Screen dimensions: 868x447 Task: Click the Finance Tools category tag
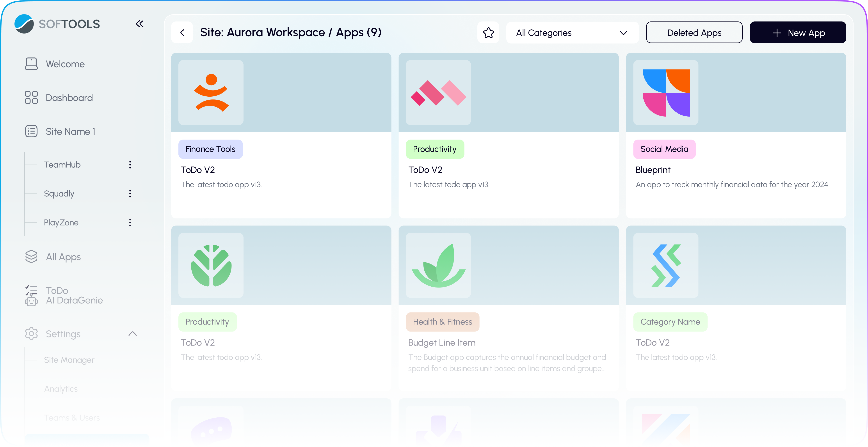[210, 149]
